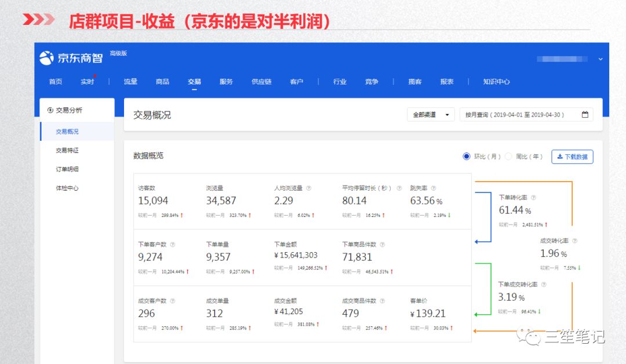Screen dimensions: 626x364
Task: Select the 交易 nav tab
Action: tap(194, 81)
